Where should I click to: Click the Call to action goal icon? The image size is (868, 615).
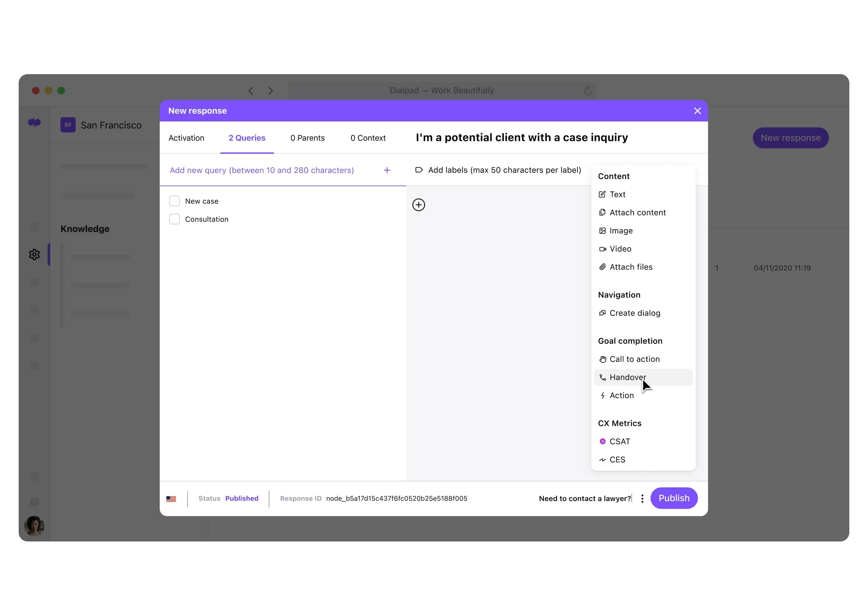click(602, 359)
